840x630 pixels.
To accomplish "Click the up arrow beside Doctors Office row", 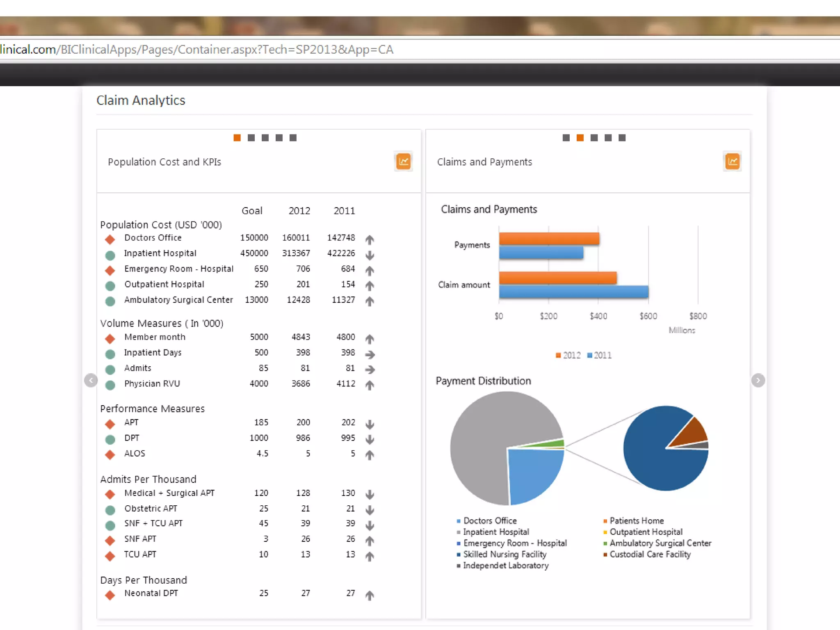I will pos(370,239).
